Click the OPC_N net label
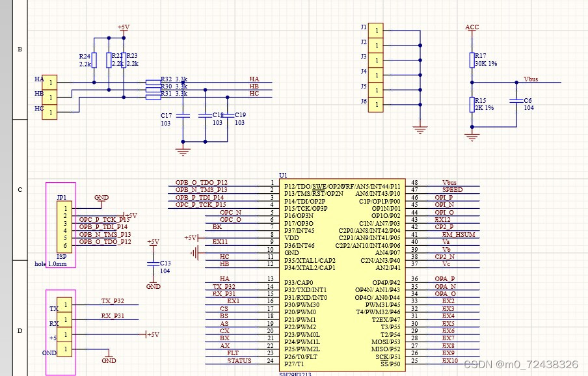Screen dimensions: 588x376 pyautogui.click(x=231, y=212)
